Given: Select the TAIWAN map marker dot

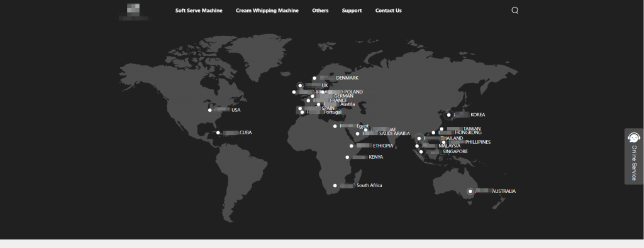Looking at the screenshot, I should coord(441,129).
